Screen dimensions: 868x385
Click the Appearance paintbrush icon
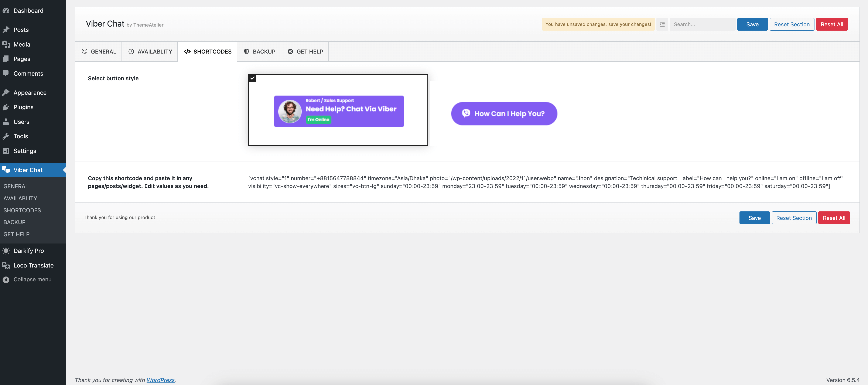pos(6,92)
